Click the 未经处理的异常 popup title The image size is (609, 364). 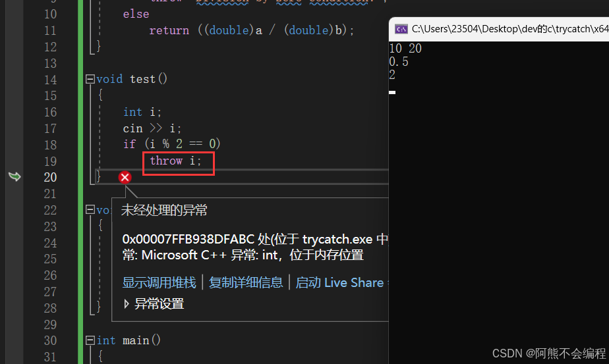point(164,211)
